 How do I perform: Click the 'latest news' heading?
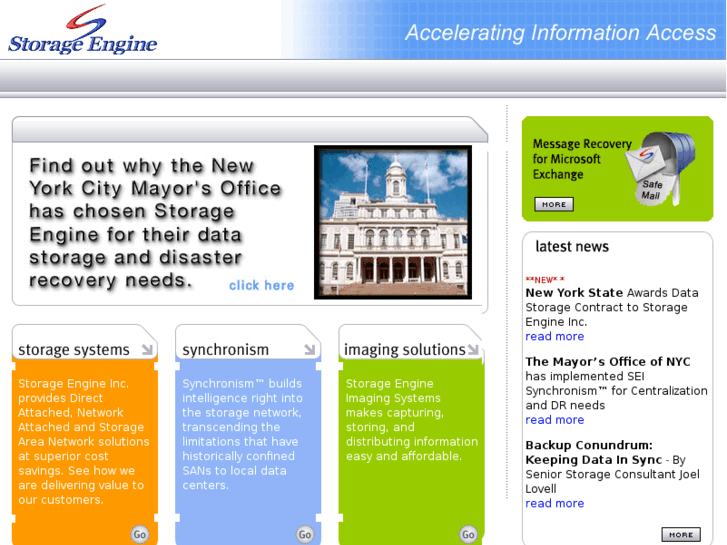click(572, 246)
